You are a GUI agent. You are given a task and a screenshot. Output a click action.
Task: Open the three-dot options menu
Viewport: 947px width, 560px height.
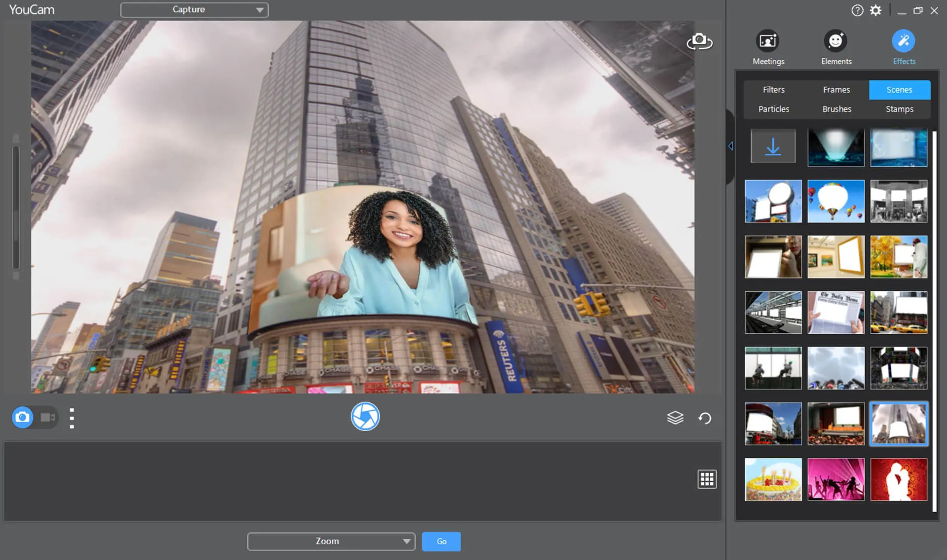click(72, 417)
